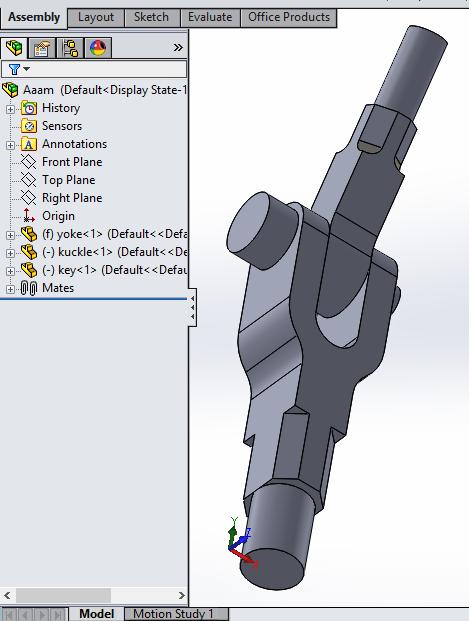469x621 pixels.
Task: Expand the History folder node
Action: (x=10, y=109)
